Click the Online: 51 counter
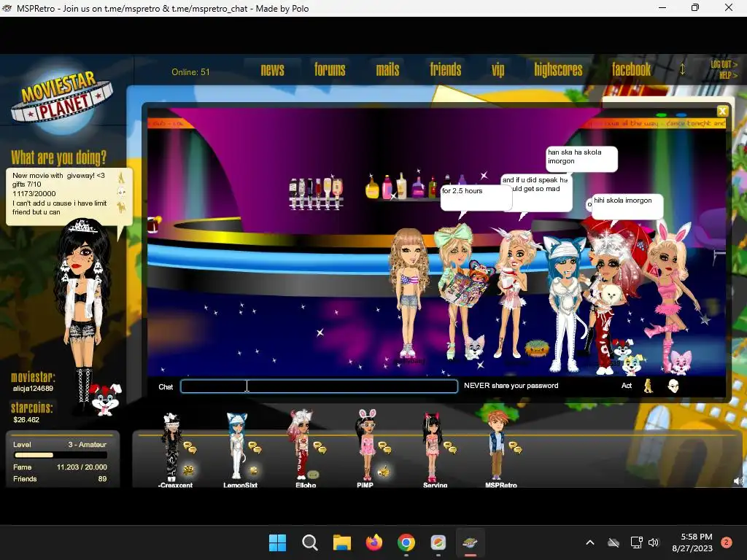Screen dimensions: 747x560 [190, 72]
